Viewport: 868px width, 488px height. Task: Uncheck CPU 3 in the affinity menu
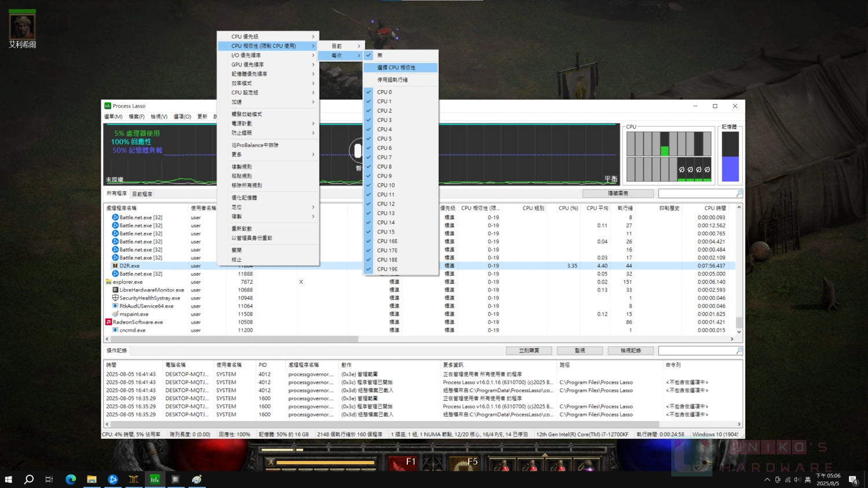tap(400, 120)
